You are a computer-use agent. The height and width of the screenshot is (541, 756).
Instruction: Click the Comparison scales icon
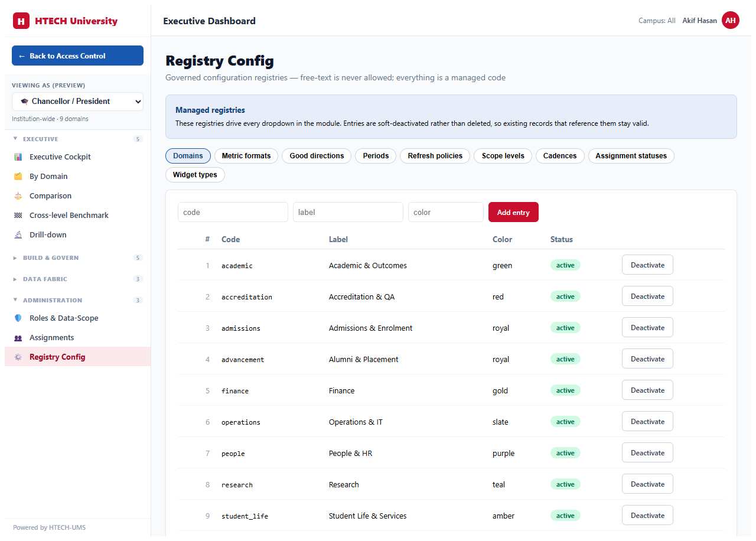click(x=18, y=196)
